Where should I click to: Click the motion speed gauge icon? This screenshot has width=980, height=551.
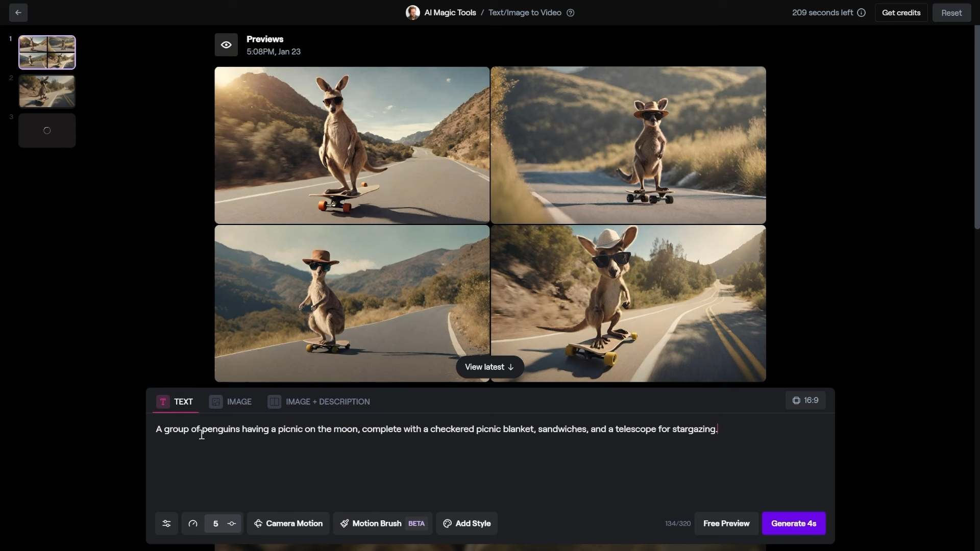point(193,523)
